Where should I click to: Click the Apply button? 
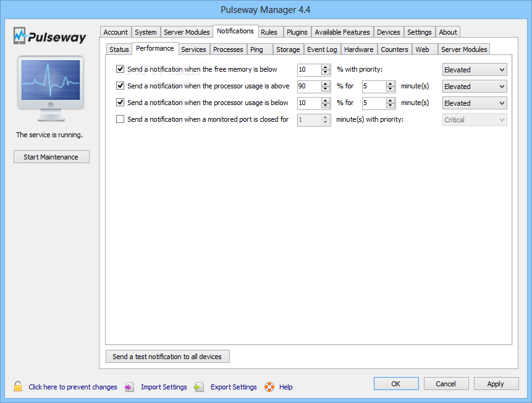tap(496, 384)
